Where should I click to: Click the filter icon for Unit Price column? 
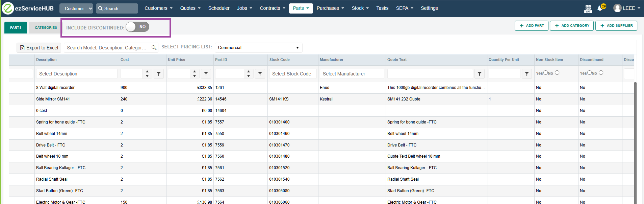[x=206, y=74]
